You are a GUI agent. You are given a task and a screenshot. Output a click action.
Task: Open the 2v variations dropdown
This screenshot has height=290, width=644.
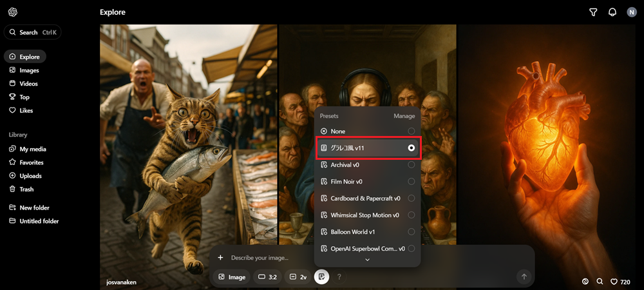pyautogui.click(x=298, y=277)
